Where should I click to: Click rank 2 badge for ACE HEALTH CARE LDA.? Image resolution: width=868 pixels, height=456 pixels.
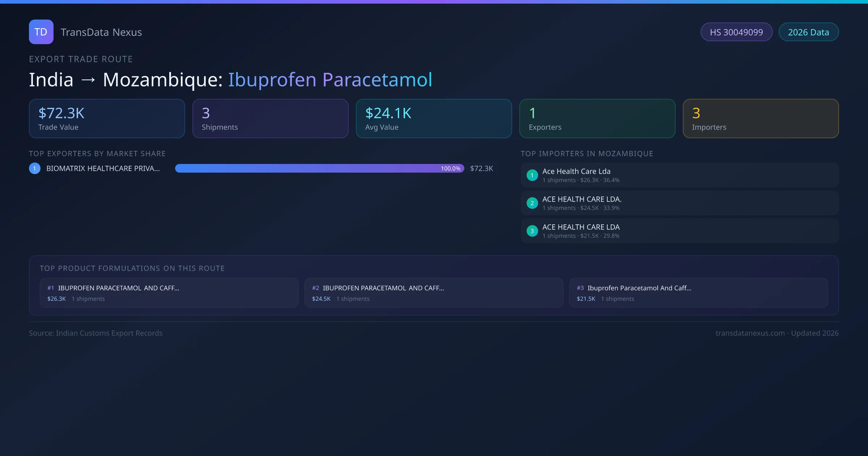pos(532,203)
